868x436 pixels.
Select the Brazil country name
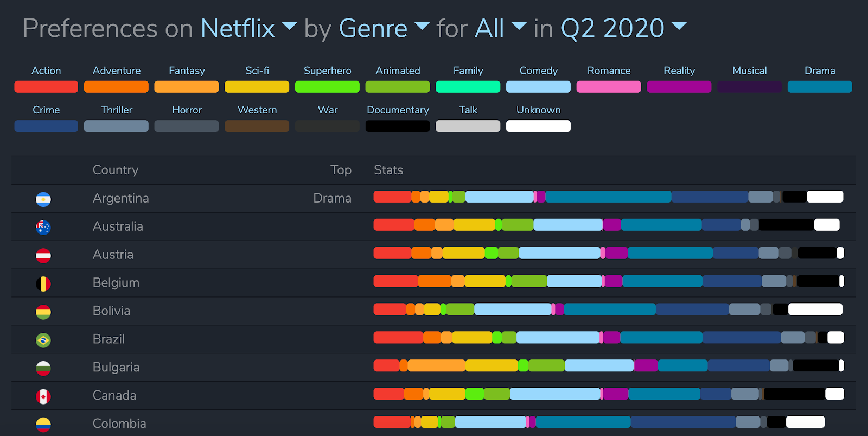pyautogui.click(x=108, y=339)
